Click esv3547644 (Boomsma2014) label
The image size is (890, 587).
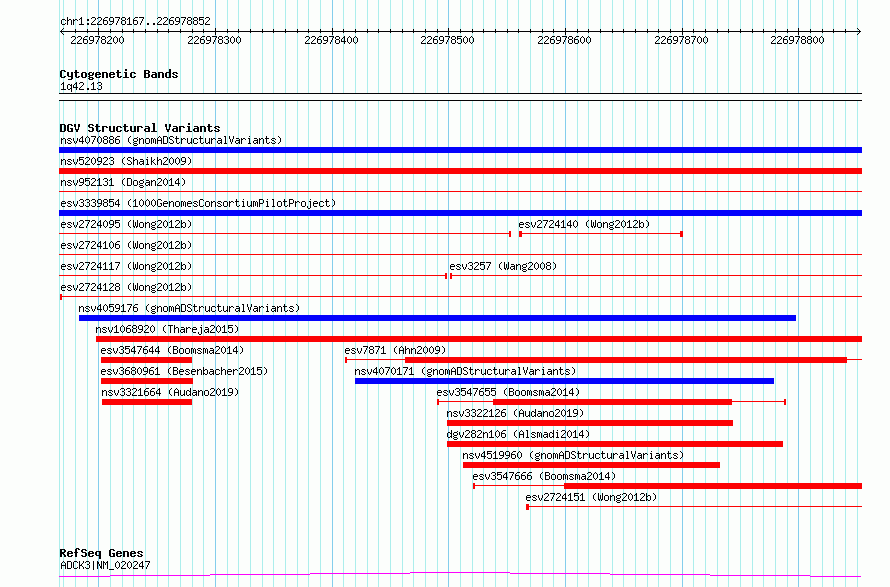point(172,350)
